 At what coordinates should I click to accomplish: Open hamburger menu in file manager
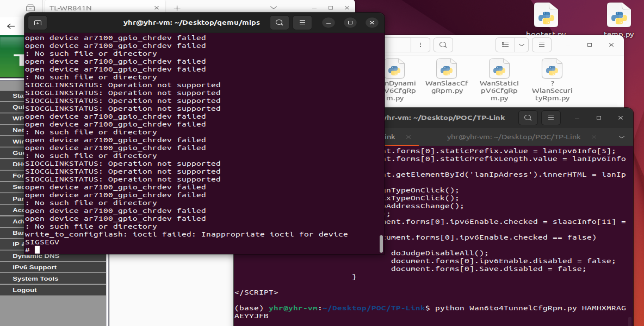542,45
